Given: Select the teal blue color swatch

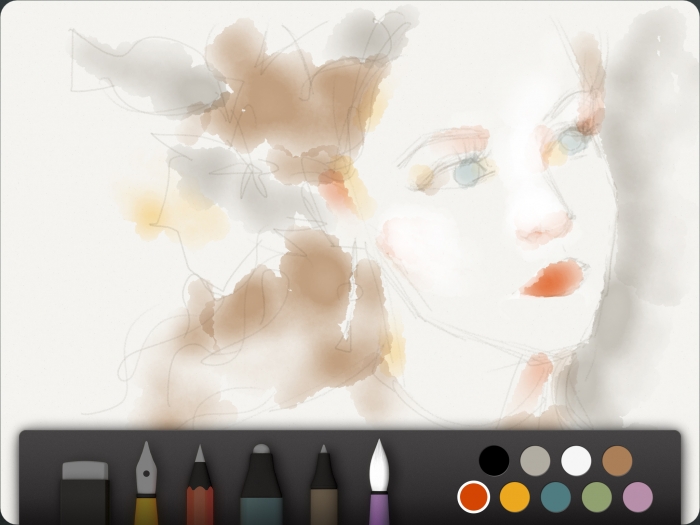Looking at the screenshot, I should pos(555,496).
